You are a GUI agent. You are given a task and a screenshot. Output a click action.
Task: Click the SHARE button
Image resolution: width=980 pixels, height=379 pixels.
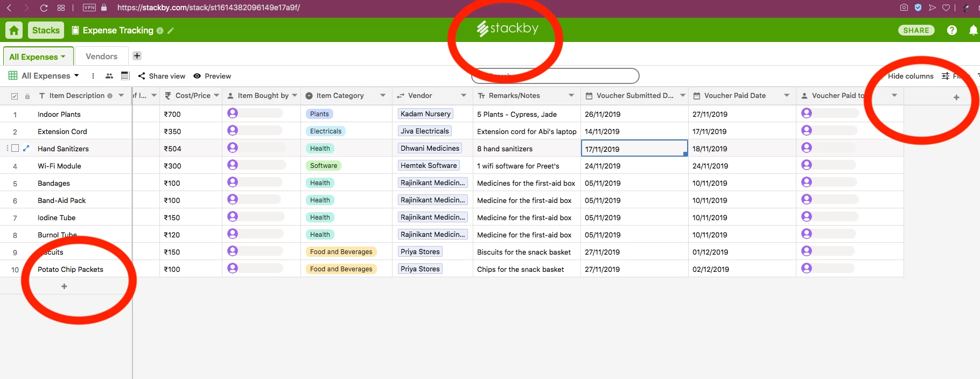[x=916, y=30]
